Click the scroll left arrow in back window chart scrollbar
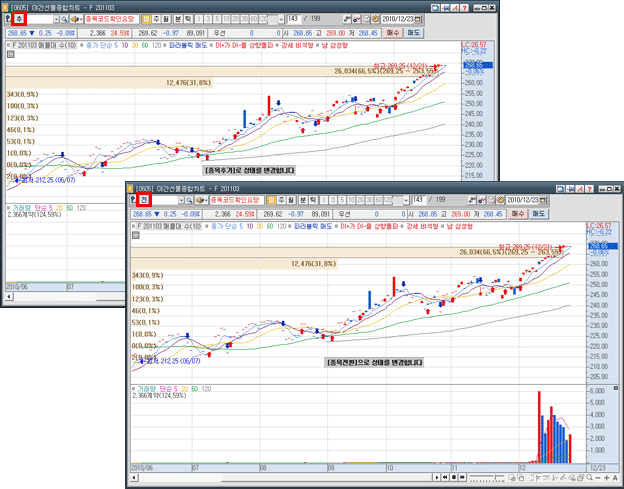 [9, 296]
